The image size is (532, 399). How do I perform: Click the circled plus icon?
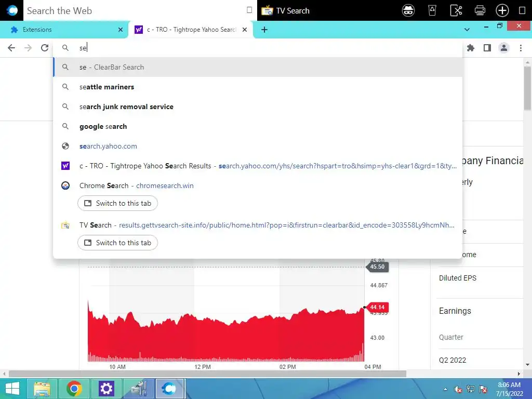tap(502, 10)
